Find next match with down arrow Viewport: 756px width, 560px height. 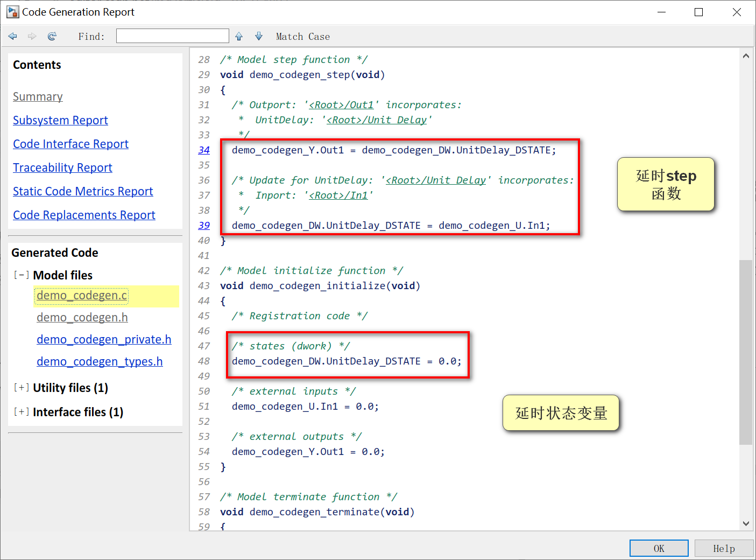coord(259,36)
